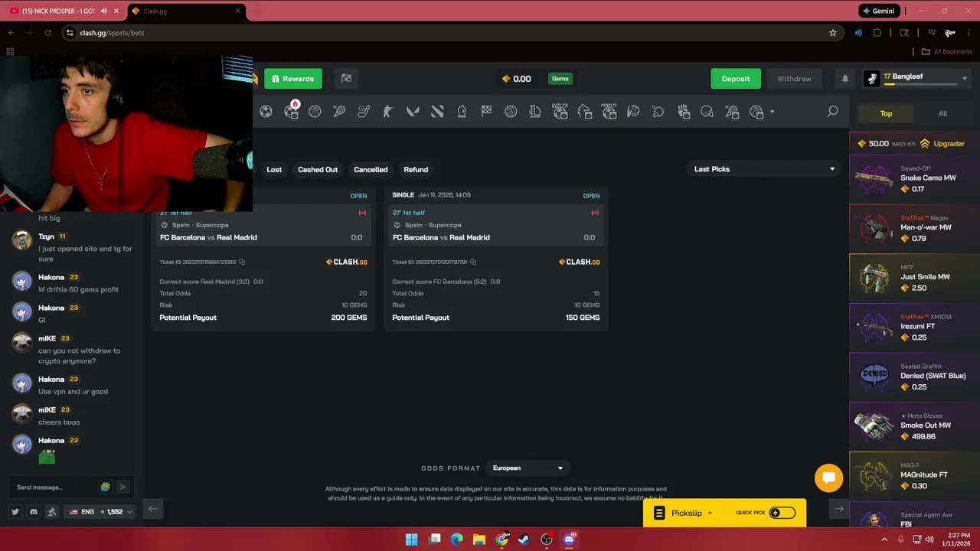Screen dimensions: 980x551
Task: Switch to Cashed Out bets tab
Action: click(x=318, y=169)
